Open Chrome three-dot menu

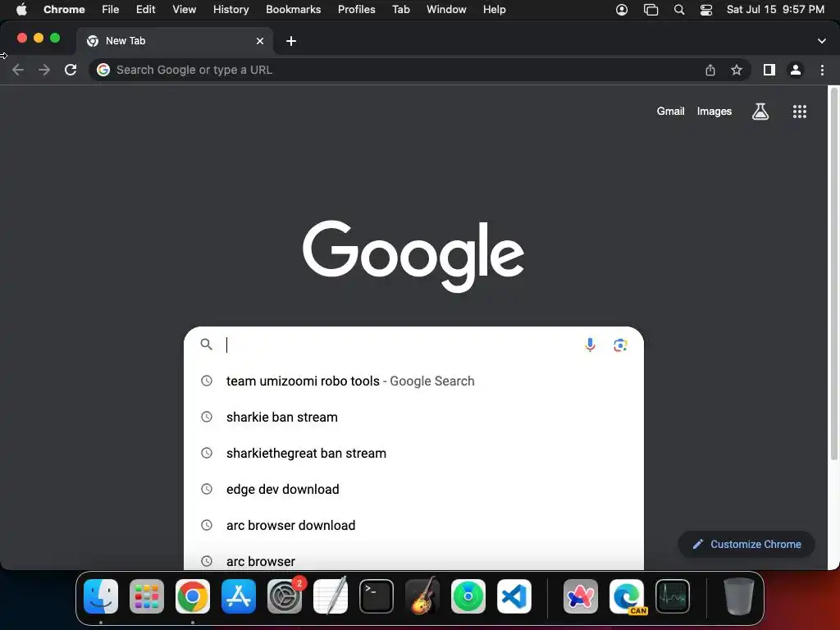[822, 70]
